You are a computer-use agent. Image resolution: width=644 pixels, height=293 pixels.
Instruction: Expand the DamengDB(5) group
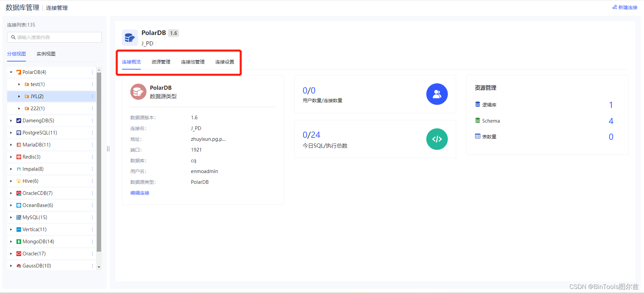(11, 121)
